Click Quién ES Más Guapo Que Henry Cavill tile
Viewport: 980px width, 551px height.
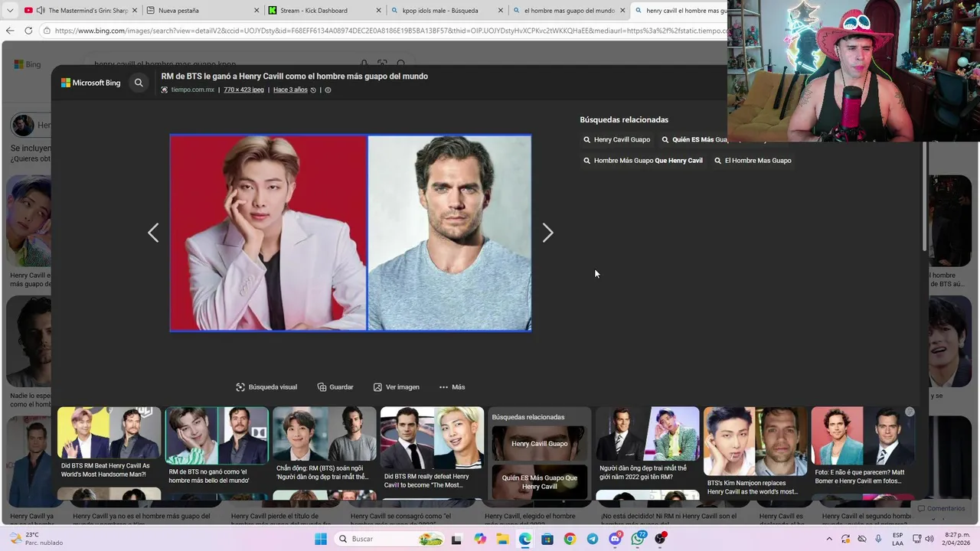540,482
